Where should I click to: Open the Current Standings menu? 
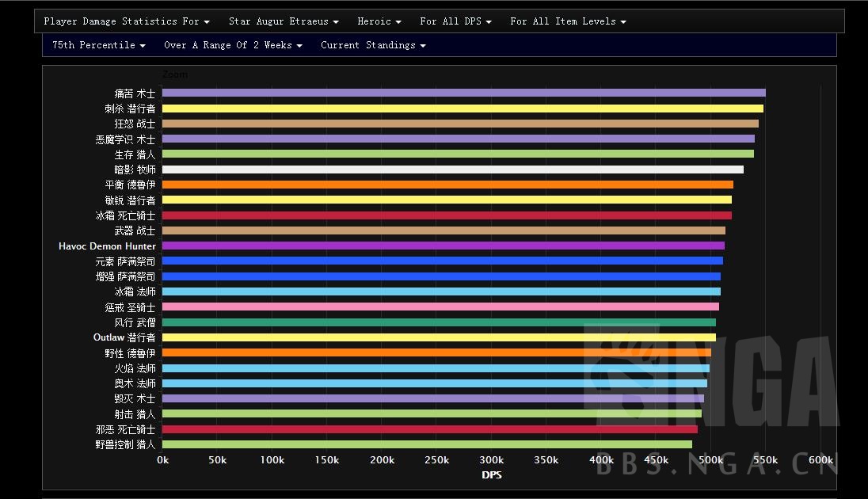373,45
